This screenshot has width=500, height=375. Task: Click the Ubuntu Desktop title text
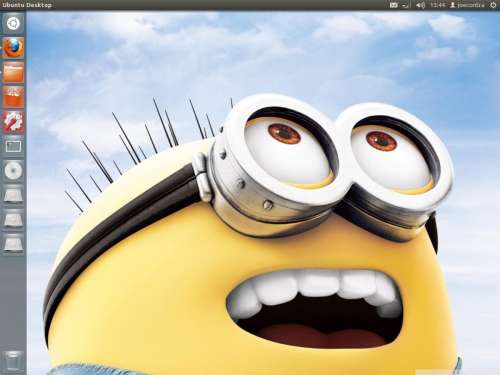click(27, 5)
